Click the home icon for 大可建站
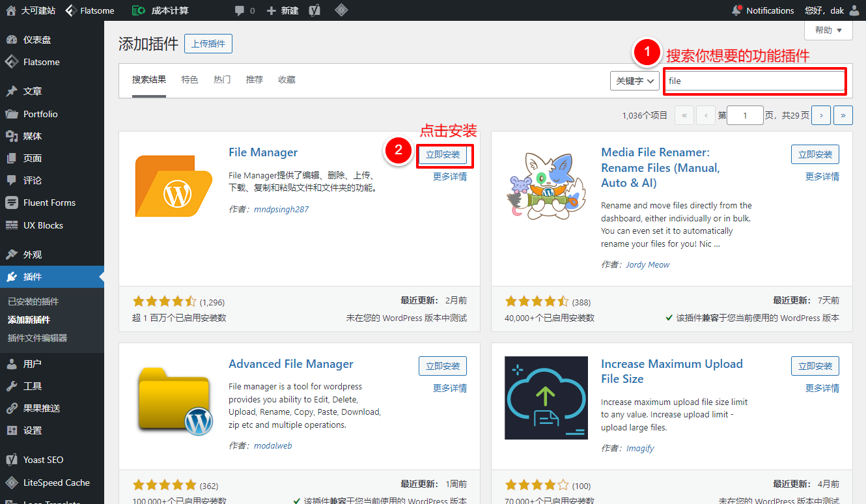 pyautogui.click(x=10, y=10)
